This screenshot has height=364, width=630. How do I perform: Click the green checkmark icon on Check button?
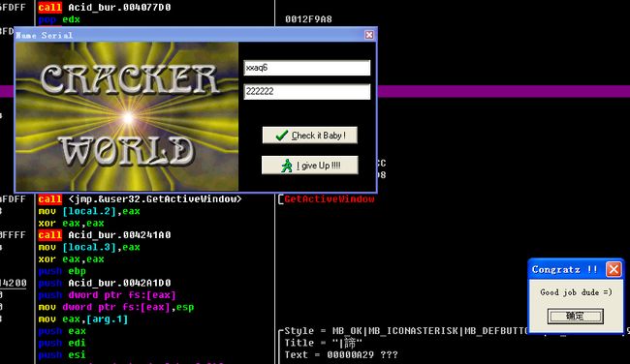tap(282, 136)
